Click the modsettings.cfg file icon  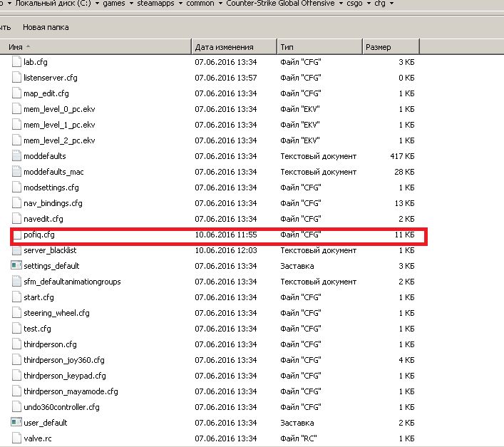pyautogui.click(x=16, y=187)
